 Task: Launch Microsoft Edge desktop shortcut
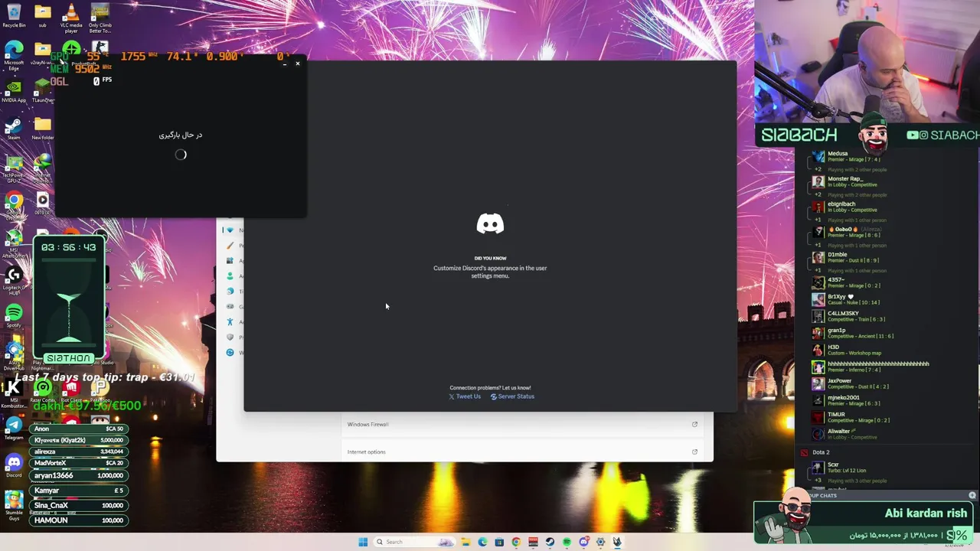click(x=14, y=54)
